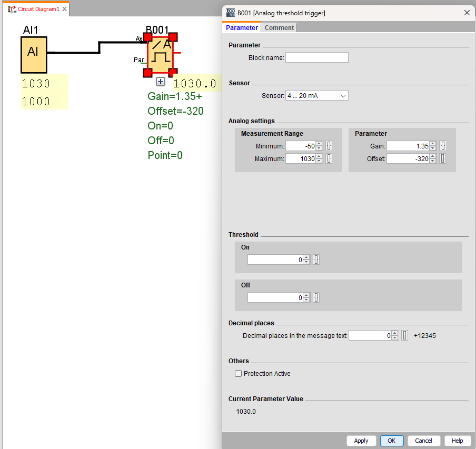Viewport: 476px width, 449px height.
Task: Click reference button next to Gain field
Action: pos(443,146)
